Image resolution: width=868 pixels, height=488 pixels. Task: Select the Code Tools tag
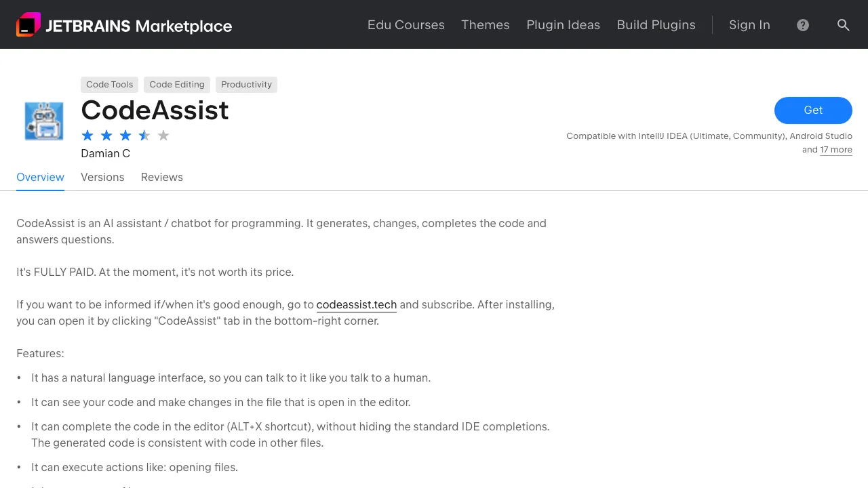[x=109, y=84]
